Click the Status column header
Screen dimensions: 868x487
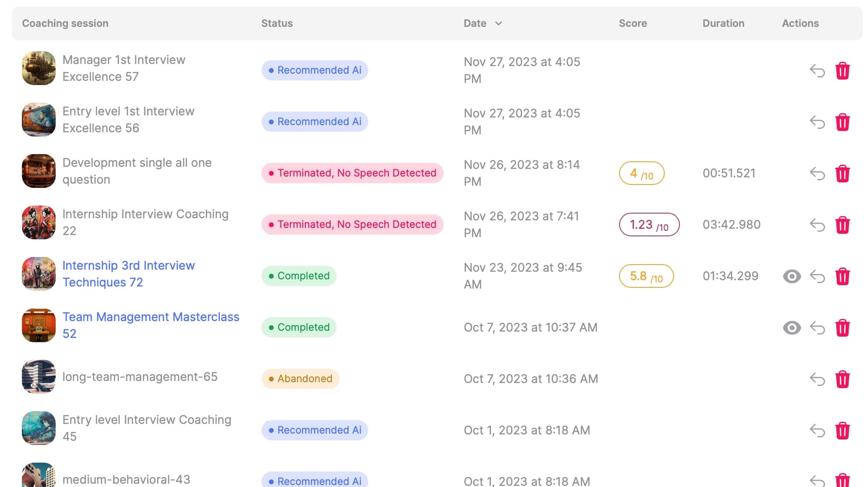(x=277, y=23)
